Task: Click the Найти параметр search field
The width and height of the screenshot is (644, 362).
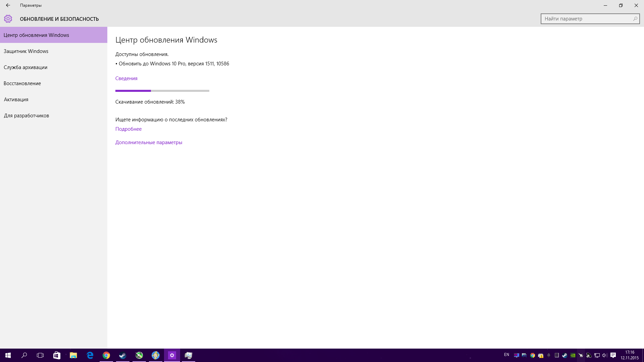Action: [x=585, y=19]
